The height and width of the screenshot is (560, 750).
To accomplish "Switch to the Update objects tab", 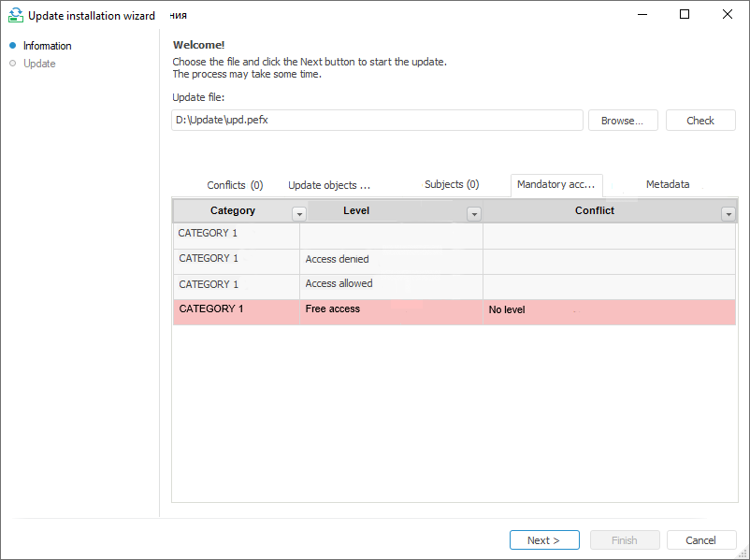I will pyautogui.click(x=329, y=185).
